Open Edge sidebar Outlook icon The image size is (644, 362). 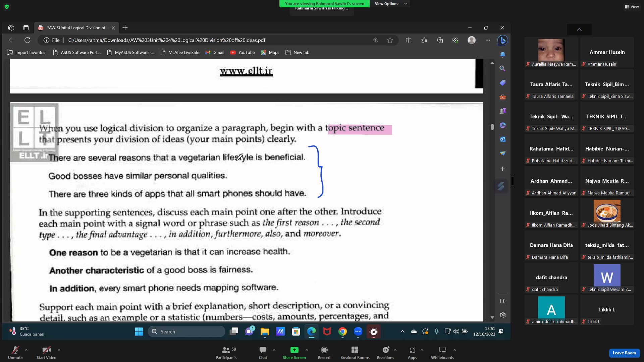(x=502, y=139)
